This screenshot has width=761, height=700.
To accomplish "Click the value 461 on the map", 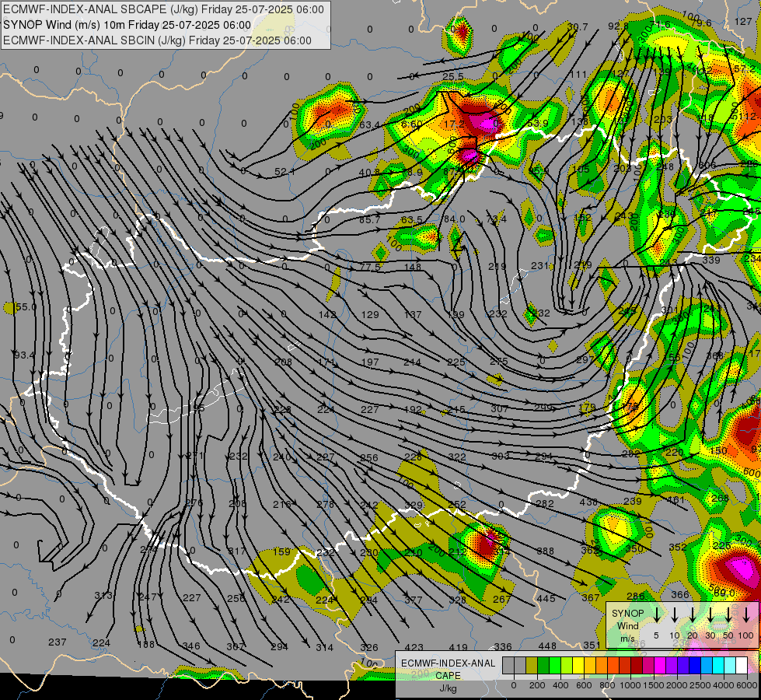I will coord(675,499).
